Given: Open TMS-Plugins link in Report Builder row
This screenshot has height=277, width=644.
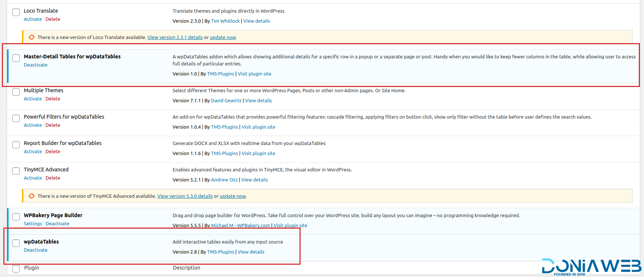Looking at the screenshot, I should pos(224,154).
